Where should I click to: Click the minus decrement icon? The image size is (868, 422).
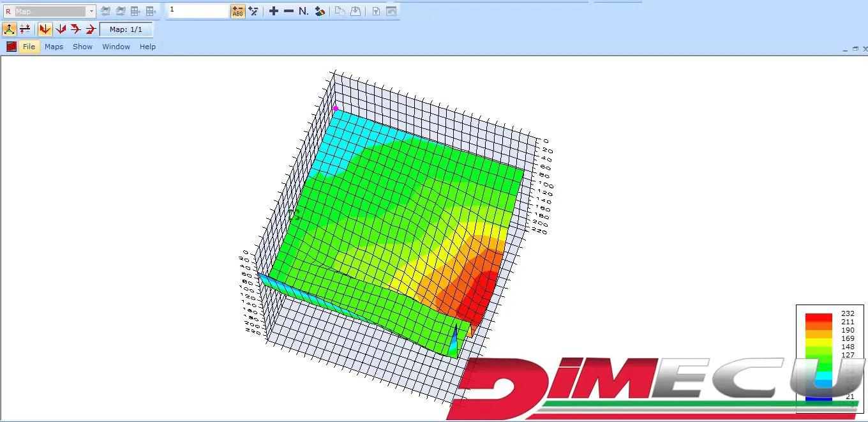tap(288, 11)
